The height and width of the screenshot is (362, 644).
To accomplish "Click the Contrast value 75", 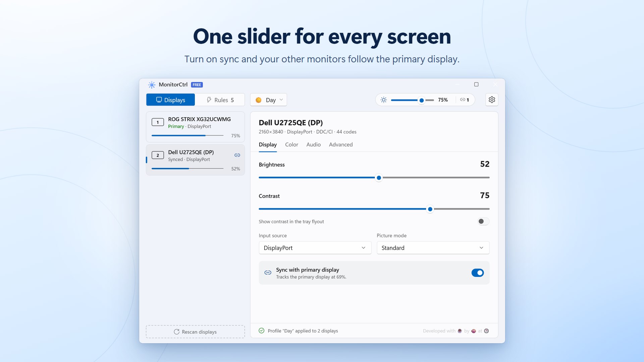I will coord(485,195).
